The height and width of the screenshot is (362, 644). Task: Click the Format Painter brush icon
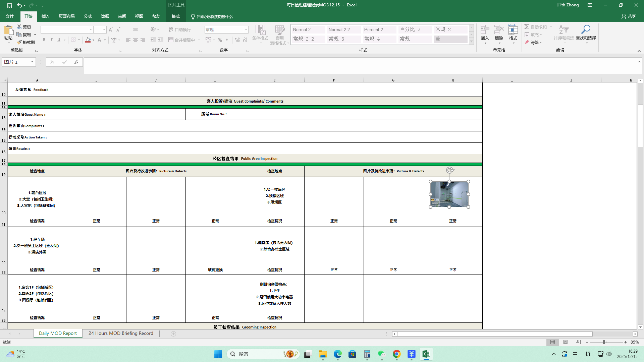click(x=19, y=42)
